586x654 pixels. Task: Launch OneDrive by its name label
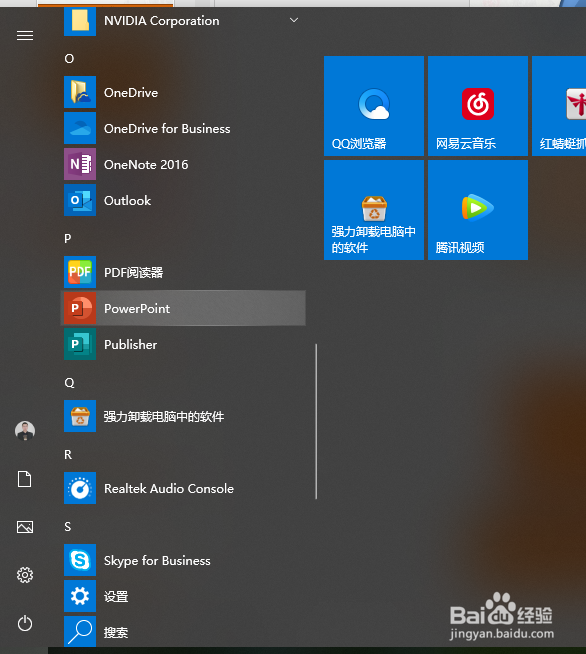pyautogui.click(x=131, y=93)
